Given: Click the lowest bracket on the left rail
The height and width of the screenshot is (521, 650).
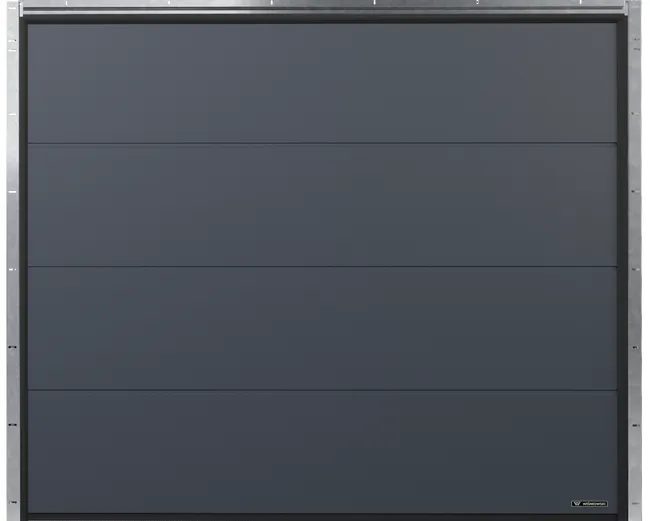Looking at the screenshot, I should tap(13, 502).
